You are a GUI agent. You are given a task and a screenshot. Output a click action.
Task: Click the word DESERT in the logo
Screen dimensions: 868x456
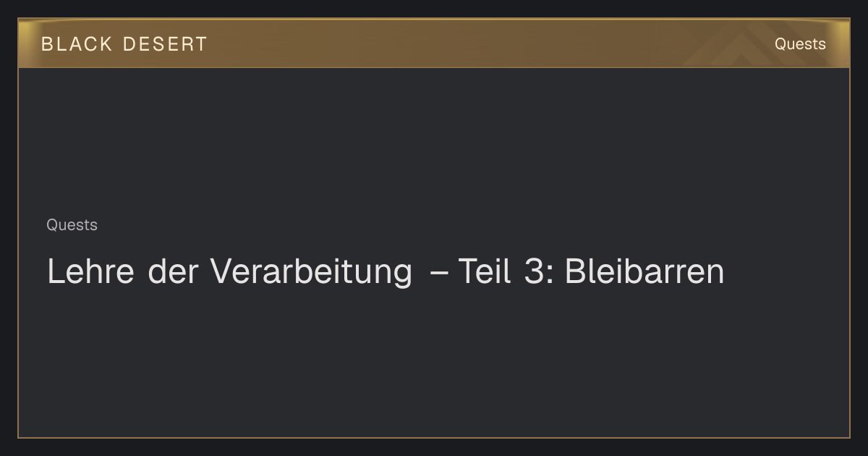[x=165, y=44]
